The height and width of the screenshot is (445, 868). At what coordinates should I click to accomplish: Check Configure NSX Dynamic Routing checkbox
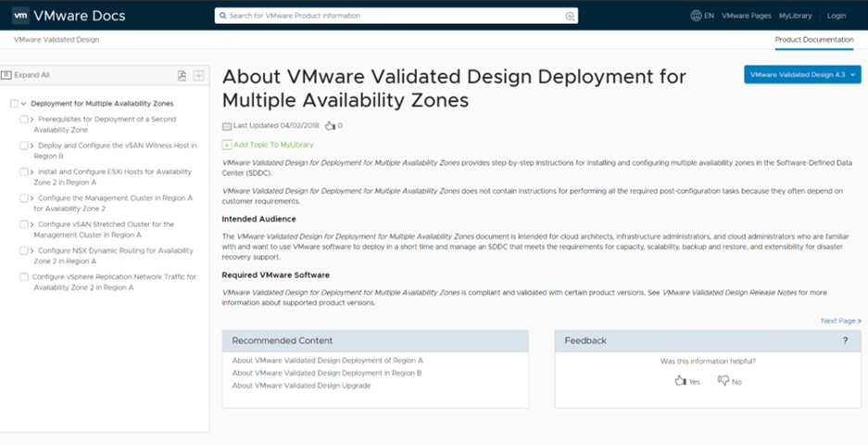click(x=24, y=250)
